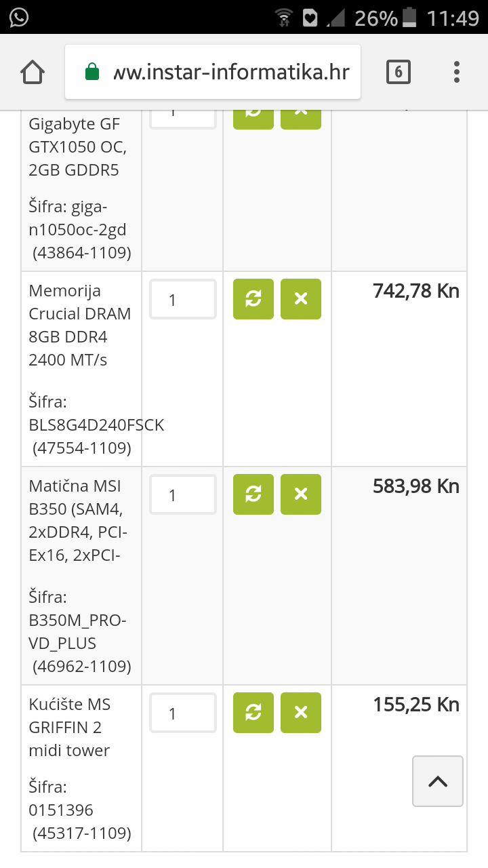Refresh quantity for MSI B350 motherboard

click(253, 494)
